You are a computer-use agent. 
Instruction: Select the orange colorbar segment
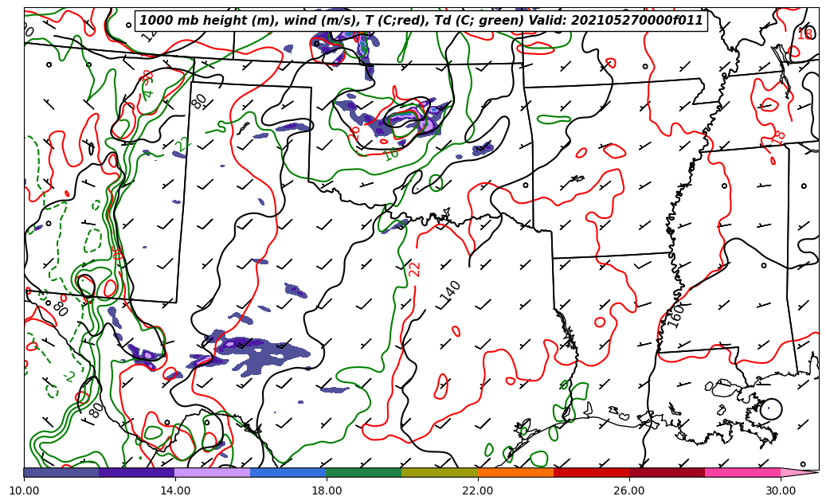(515, 472)
